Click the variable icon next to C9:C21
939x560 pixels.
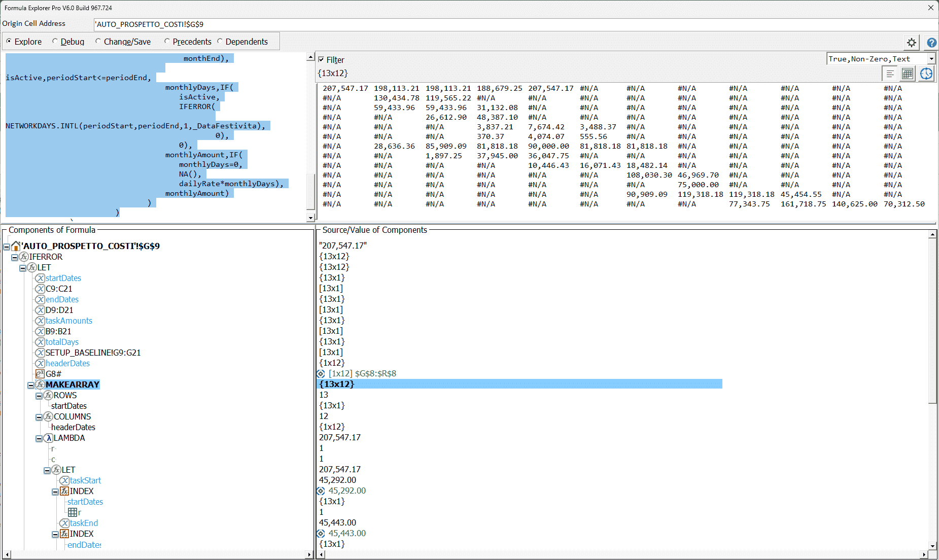coord(40,289)
